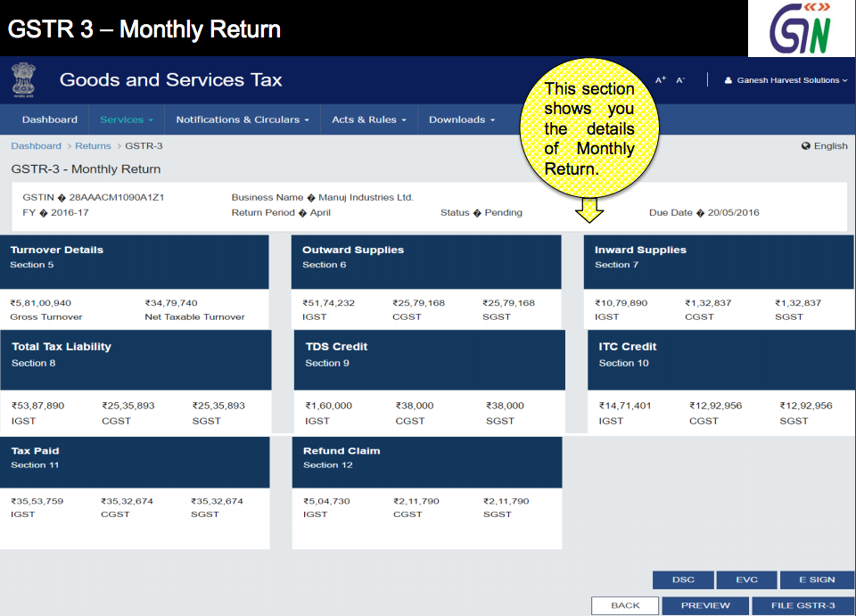856x616 pixels.
Task: Sign with the DSC button
Action: (683, 579)
